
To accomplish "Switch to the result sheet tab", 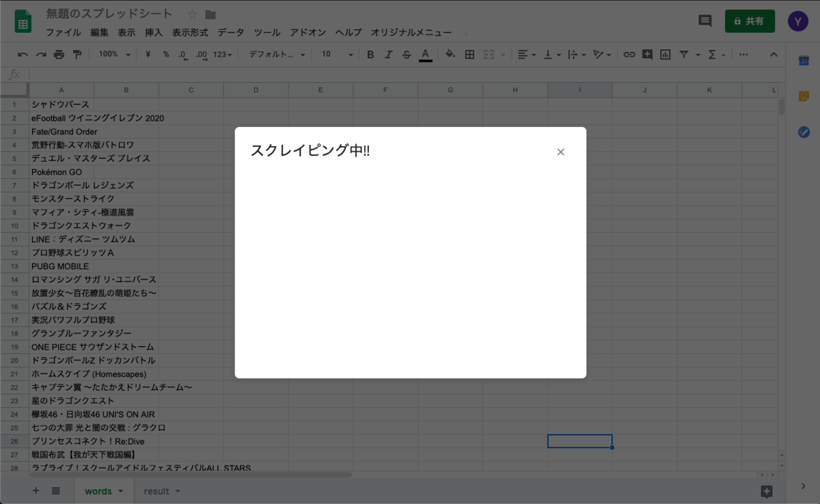I will tap(156, 491).
